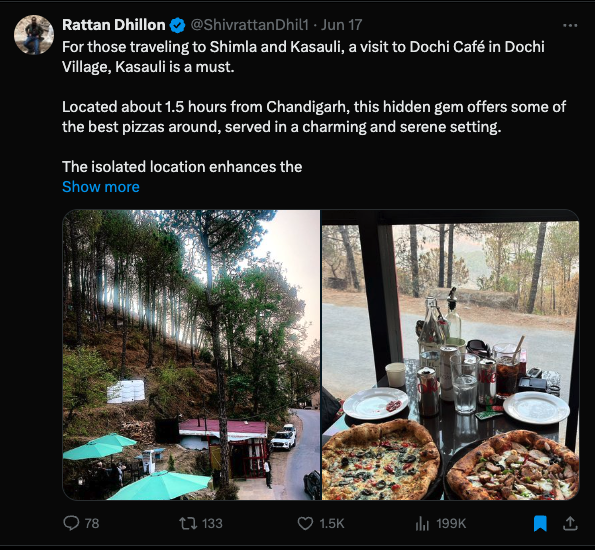Open Rattan Dhillon's profile avatar
This screenshot has width=595, height=550.
click(x=34, y=35)
